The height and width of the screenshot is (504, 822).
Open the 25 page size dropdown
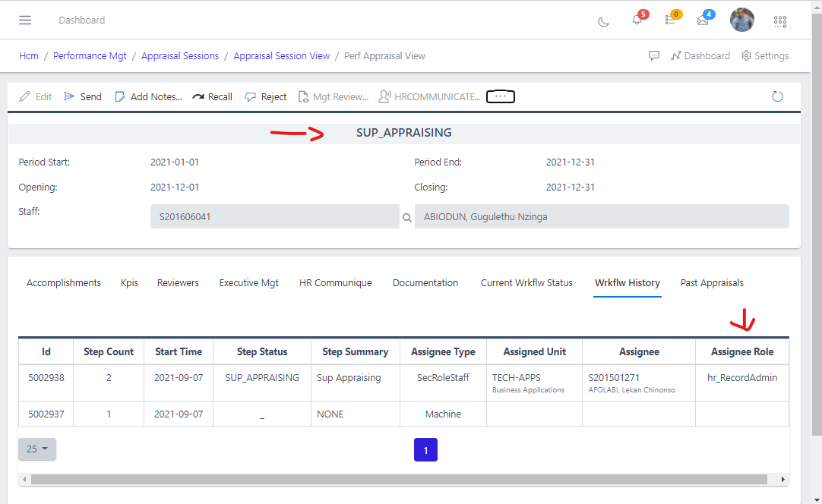click(x=37, y=449)
